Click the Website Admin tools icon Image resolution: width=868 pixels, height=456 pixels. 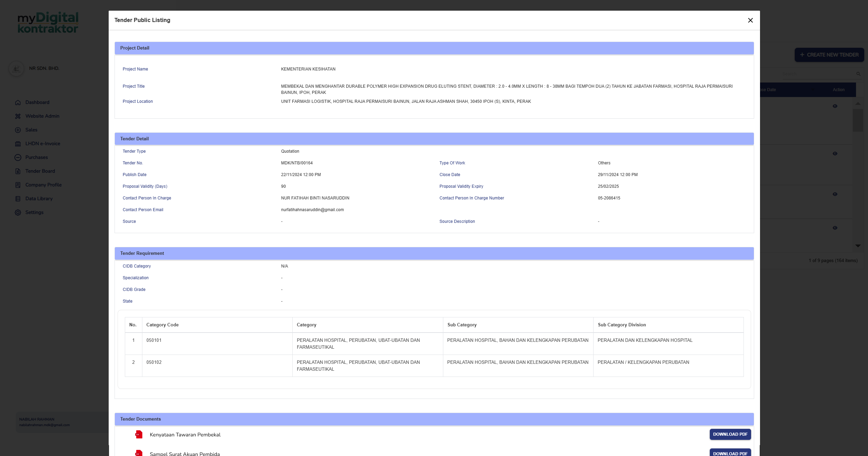point(18,116)
